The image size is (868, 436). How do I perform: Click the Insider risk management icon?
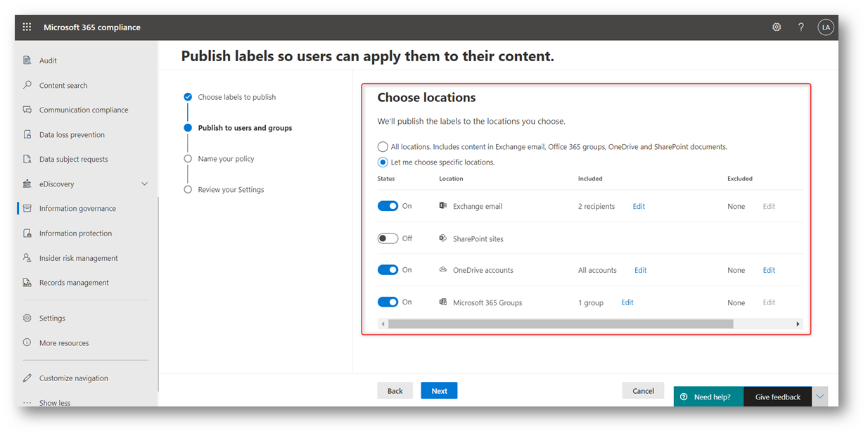point(27,258)
